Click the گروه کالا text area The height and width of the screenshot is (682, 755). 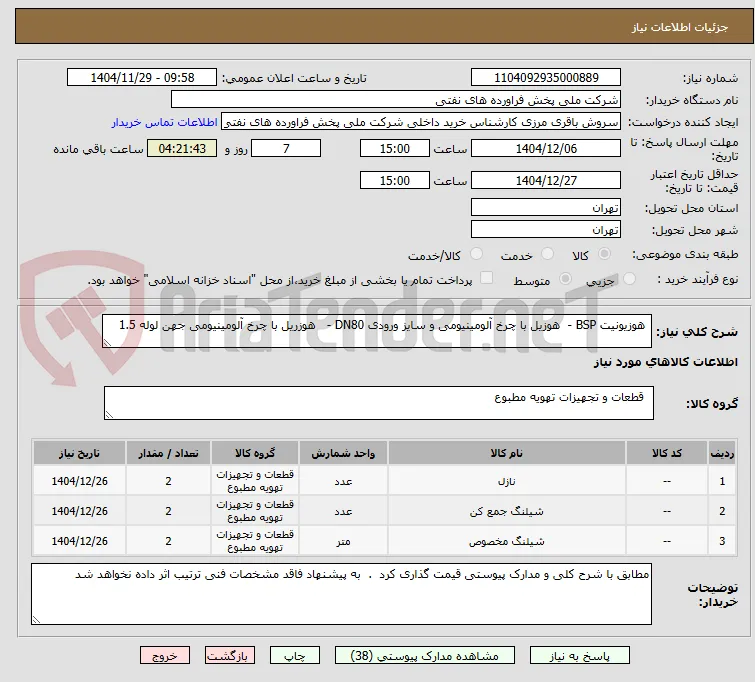pyautogui.click(x=378, y=403)
